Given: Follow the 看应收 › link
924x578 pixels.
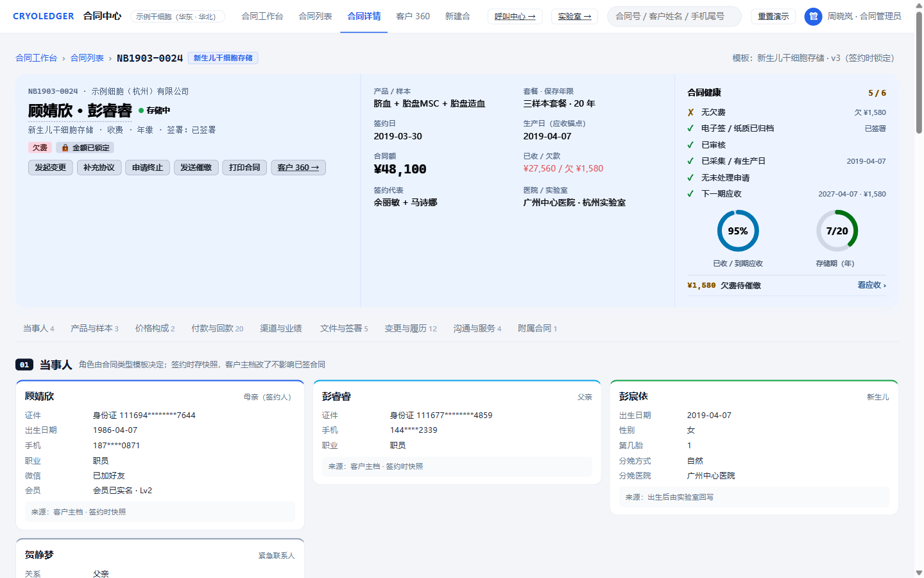Looking at the screenshot, I should click(x=871, y=285).
